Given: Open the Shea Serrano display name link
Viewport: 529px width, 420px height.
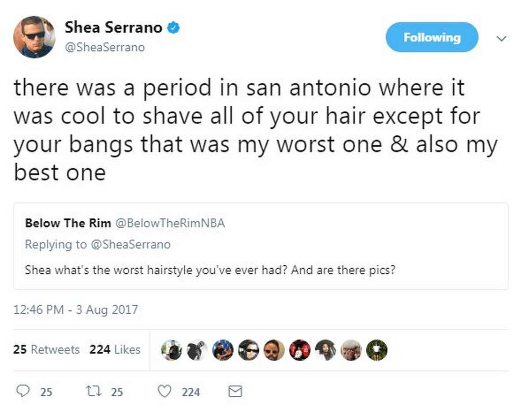Looking at the screenshot, I should [113, 28].
